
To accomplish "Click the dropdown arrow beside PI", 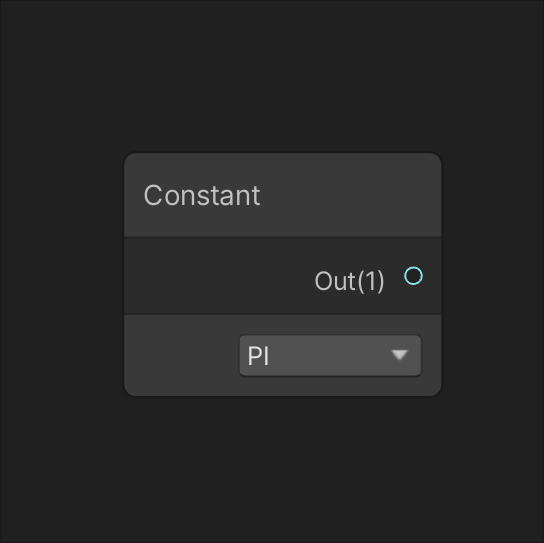I will [x=399, y=355].
